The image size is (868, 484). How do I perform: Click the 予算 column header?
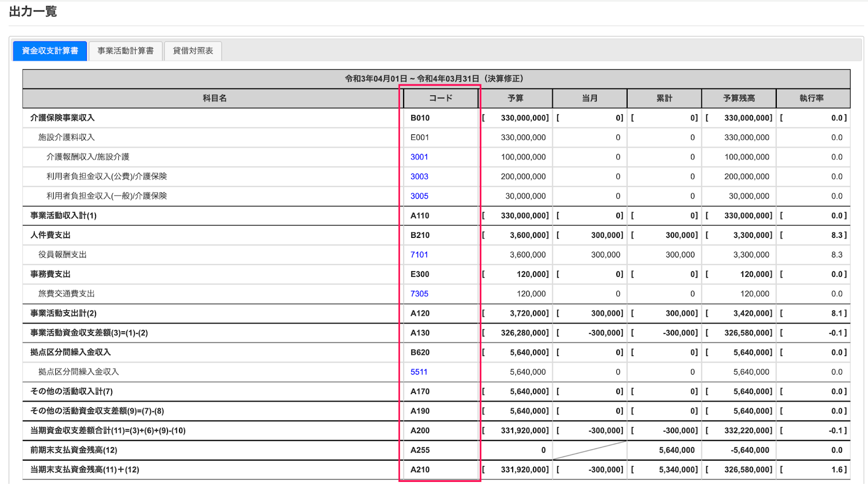pyautogui.click(x=515, y=98)
